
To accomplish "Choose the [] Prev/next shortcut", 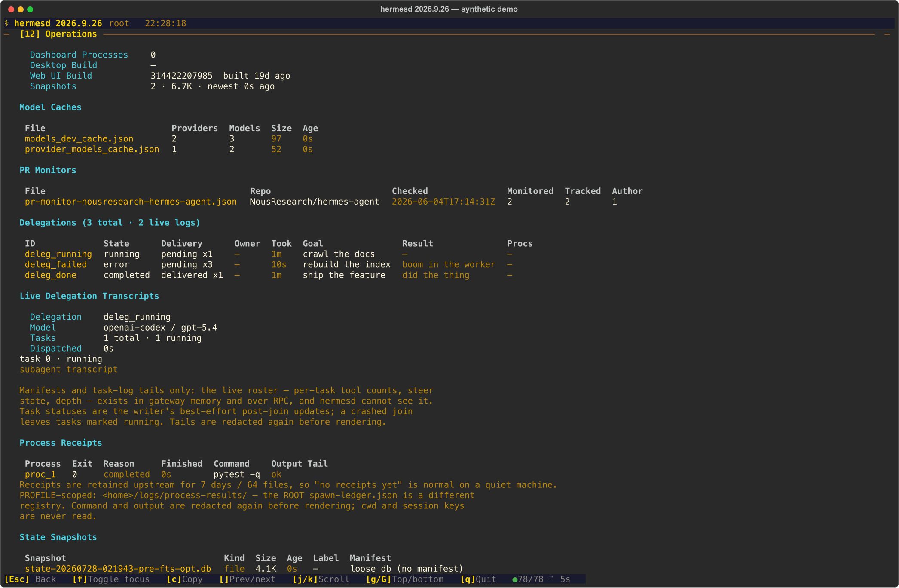I will (x=248, y=579).
